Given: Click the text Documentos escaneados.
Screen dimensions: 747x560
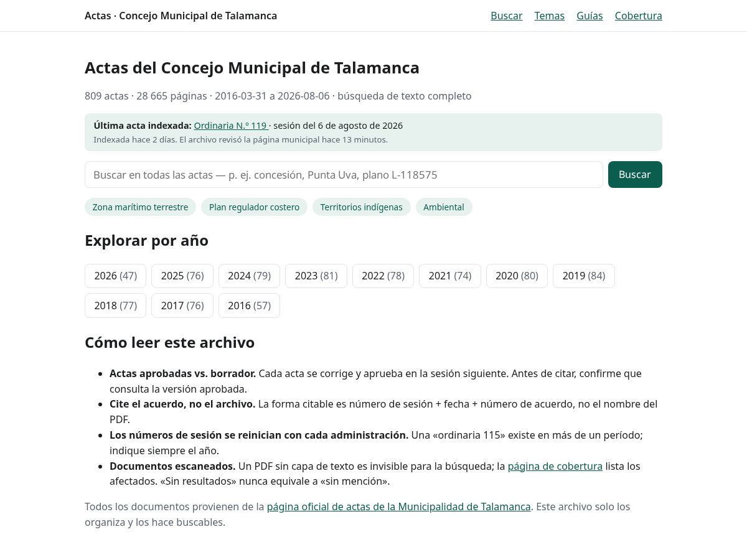Looking at the screenshot, I should click(172, 466).
